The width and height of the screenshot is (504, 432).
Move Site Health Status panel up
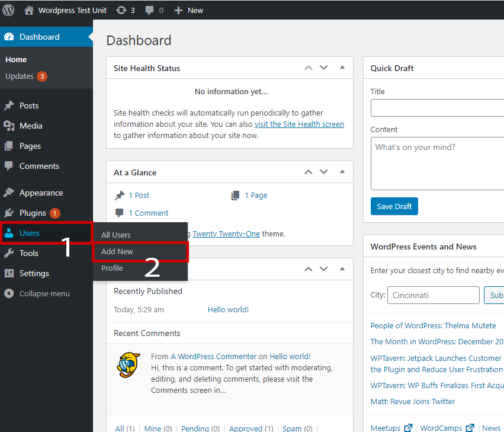(309, 68)
